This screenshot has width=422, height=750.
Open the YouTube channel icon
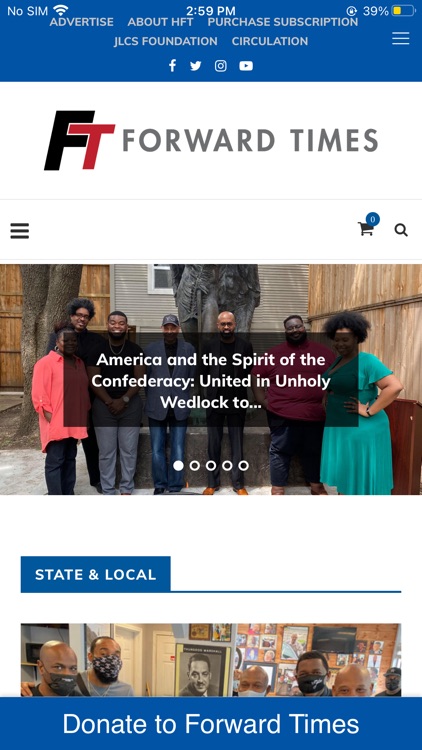point(246,66)
